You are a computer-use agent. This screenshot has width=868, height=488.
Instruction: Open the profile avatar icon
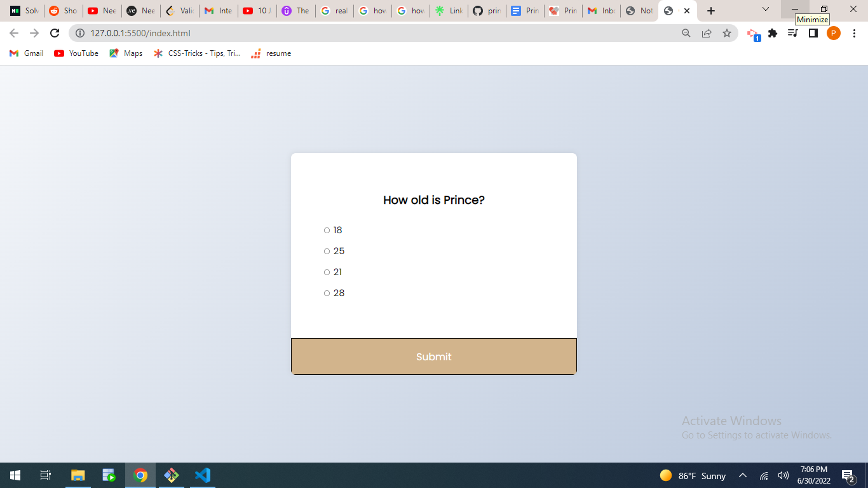click(x=833, y=33)
